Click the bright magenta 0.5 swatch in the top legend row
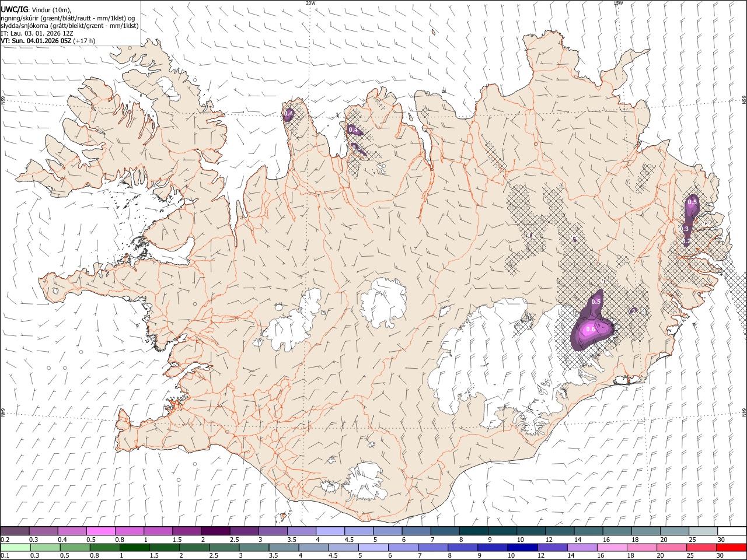747x560 pixels. coord(100,531)
